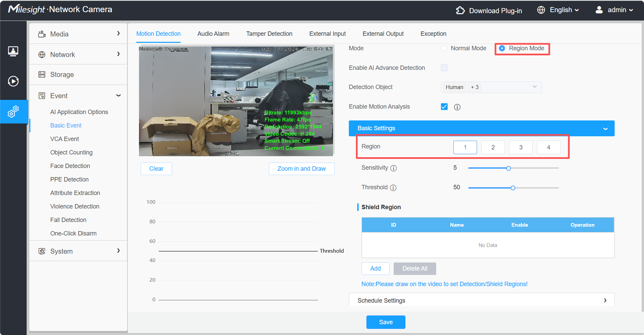644x335 pixels.
Task: Select Face Detection in Event menu
Action: (x=70, y=166)
